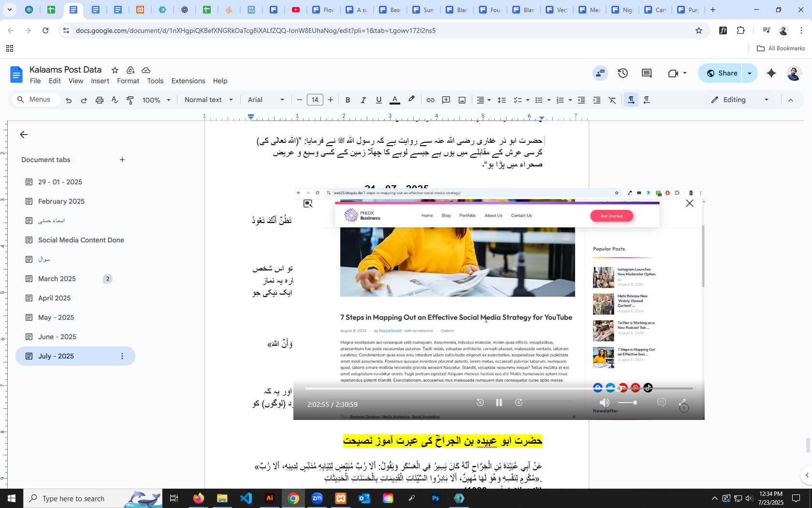The height and width of the screenshot is (508, 812).
Task: Print the document with the printer icon
Action: click(x=100, y=100)
